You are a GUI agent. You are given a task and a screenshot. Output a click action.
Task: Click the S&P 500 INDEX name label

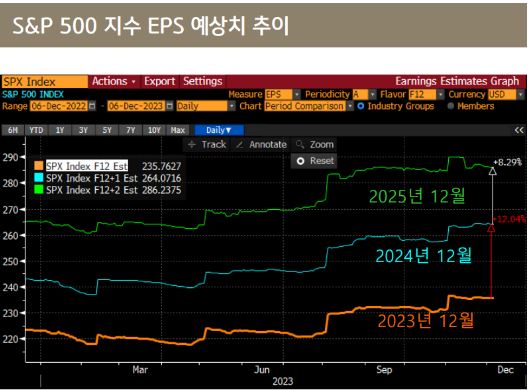(33, 94)
